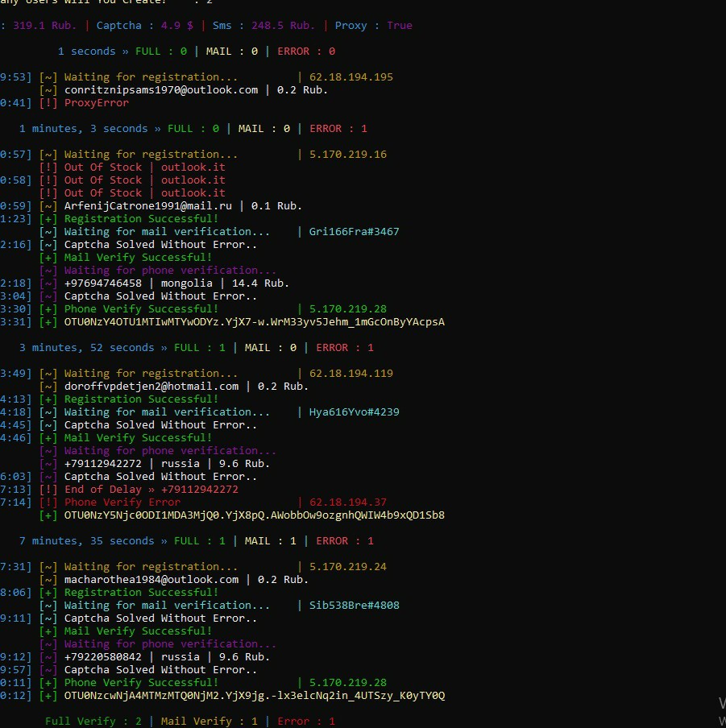Screen dimensions: 726x728
Task: Select email "conritznipsams1970@outlook.com"
Action: click(x=161, y=90)
